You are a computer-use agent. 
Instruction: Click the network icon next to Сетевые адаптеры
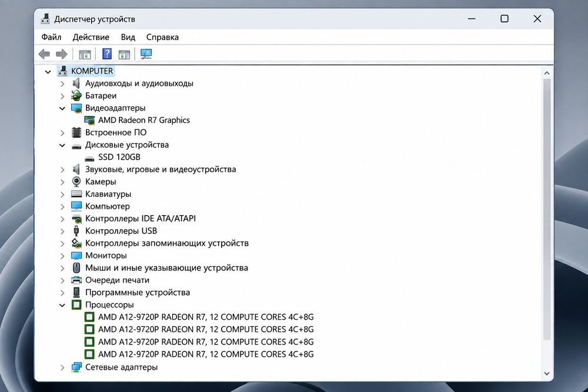click(76, 367)
